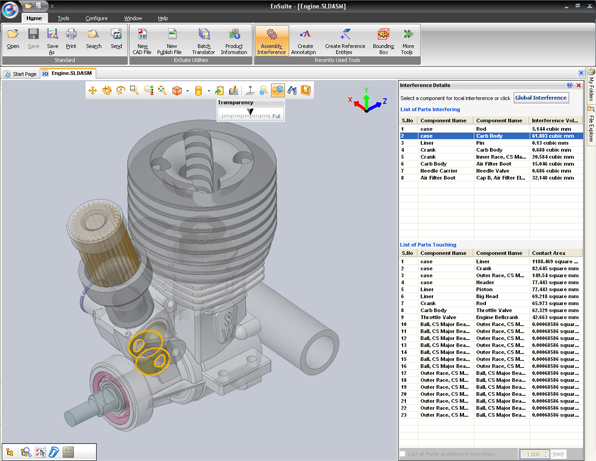Screen dimensions: 596x461
Task: Click the checklist selection filter icon
Action: pos(40,452)
